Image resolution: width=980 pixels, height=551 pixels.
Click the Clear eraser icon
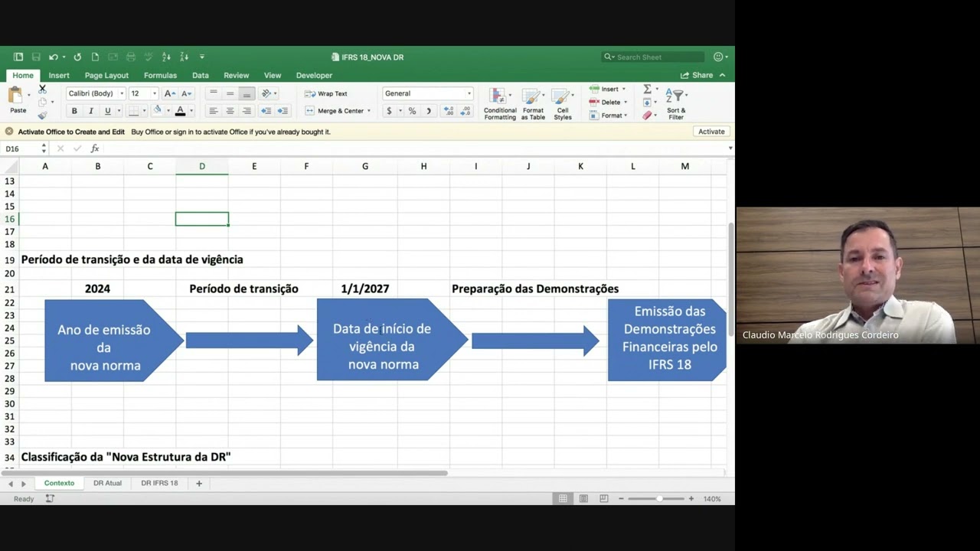click(x=648, y=116)
